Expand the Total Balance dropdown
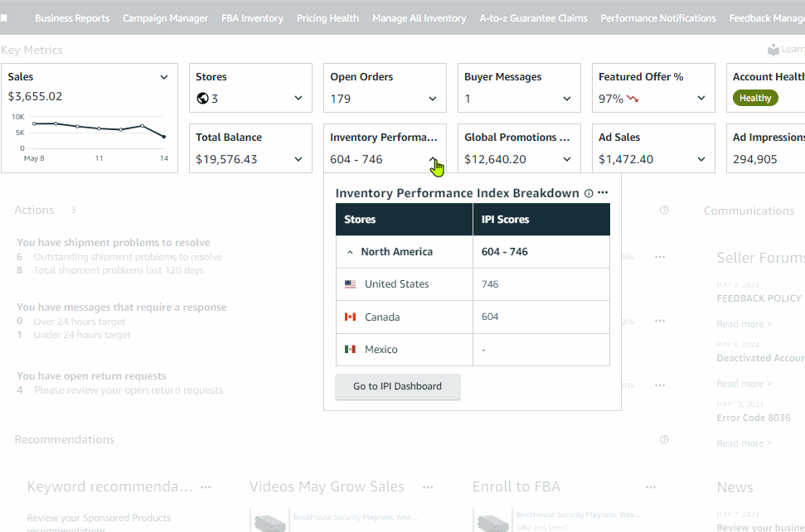Viewport: 805px width, 532px height. (x=298, y=159)
